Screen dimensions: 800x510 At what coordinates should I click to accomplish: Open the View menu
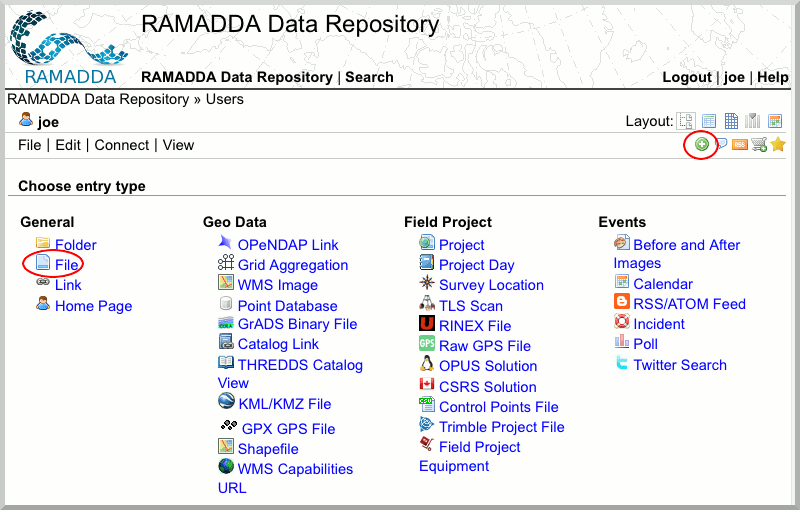(178, 145)
